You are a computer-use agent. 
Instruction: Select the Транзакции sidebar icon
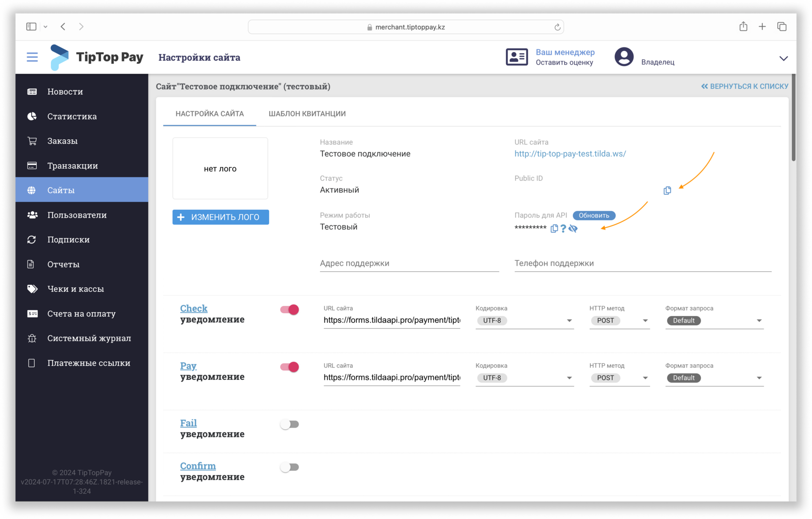32,165
